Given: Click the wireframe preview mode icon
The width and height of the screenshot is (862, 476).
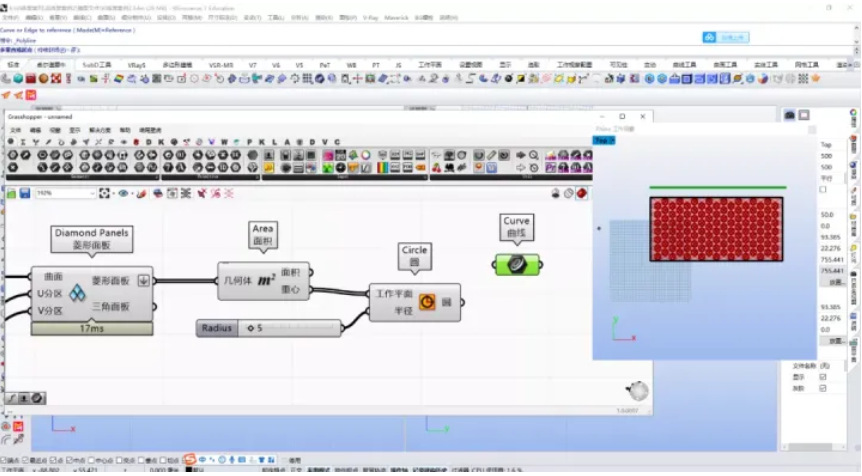Looking at the screenshot, I should coord(569,193).
